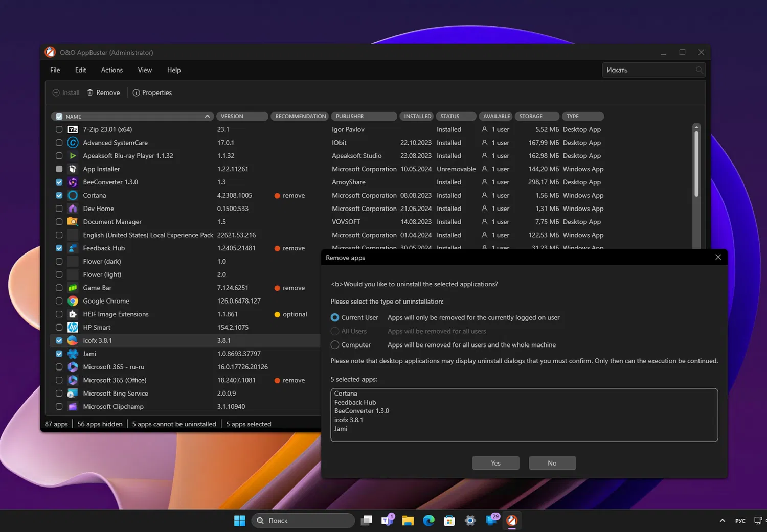Screen dimensions: 767x532
Task: Open the Actions menu
Action: point(111,70)
